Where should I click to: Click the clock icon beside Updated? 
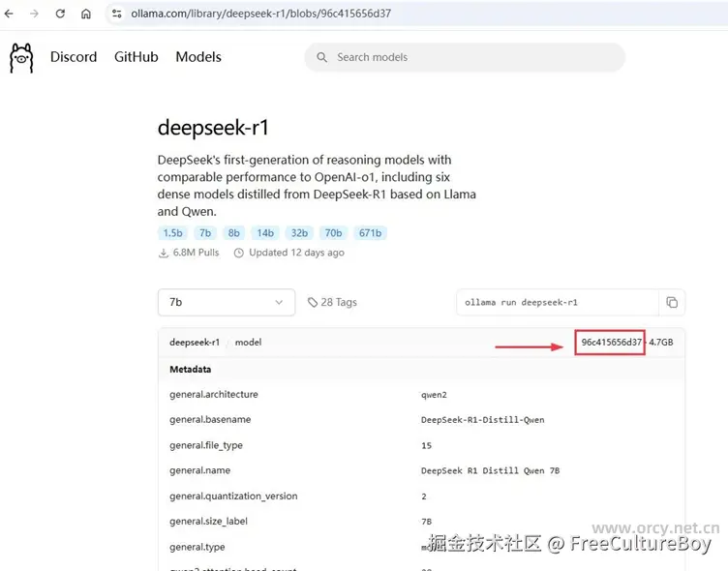239,253
